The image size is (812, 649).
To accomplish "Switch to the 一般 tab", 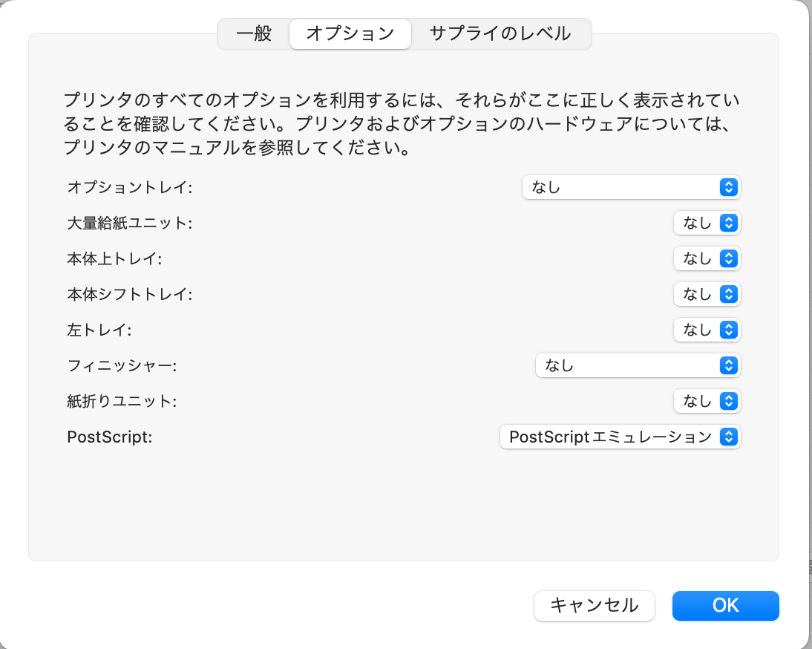I will point(254,34).
